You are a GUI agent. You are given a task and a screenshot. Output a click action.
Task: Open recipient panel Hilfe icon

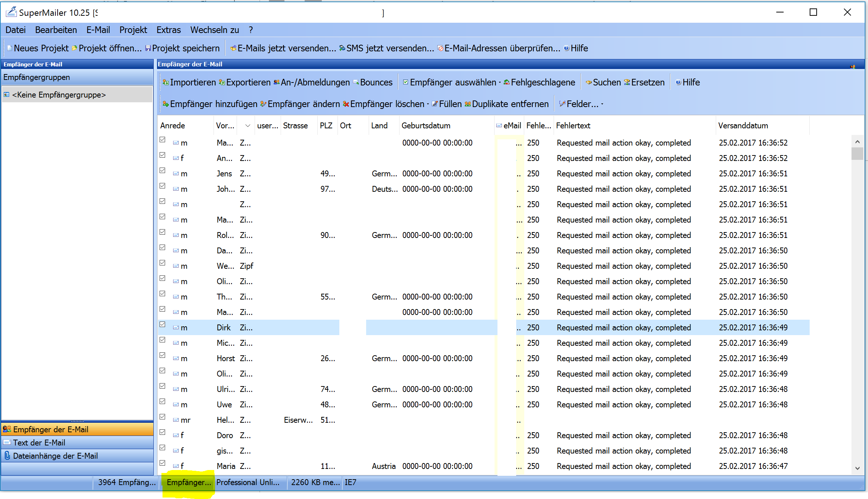pyautogui.click(x=678, y=82)
